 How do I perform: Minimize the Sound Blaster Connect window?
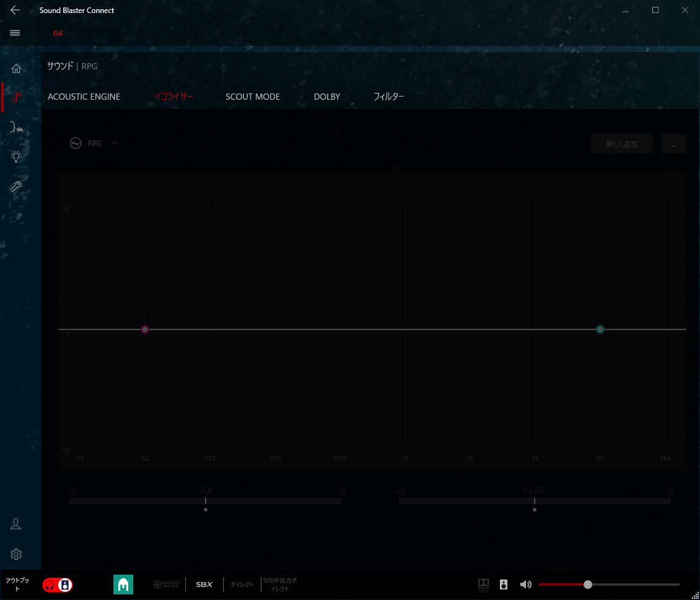pyautogui.click(x=626, y=10)
